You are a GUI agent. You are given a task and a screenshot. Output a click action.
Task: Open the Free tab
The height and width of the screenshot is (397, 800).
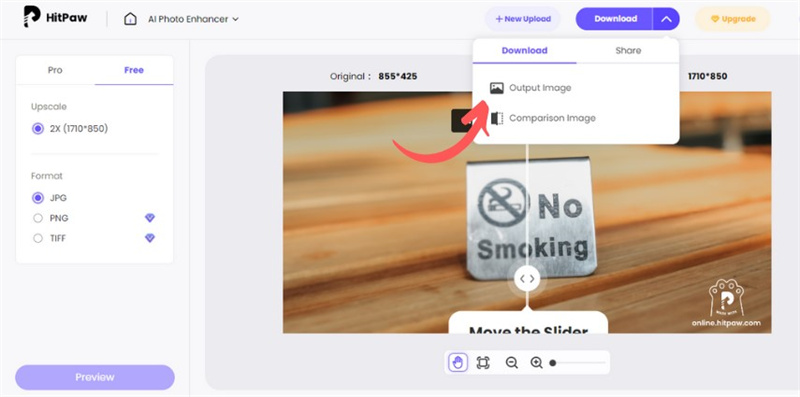134,70
